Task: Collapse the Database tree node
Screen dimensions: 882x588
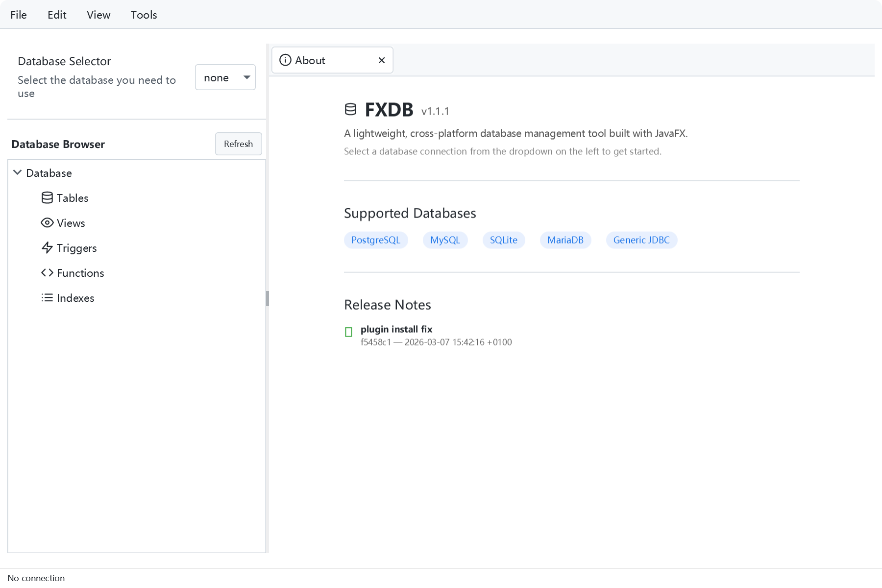Action: click(17, 172)
